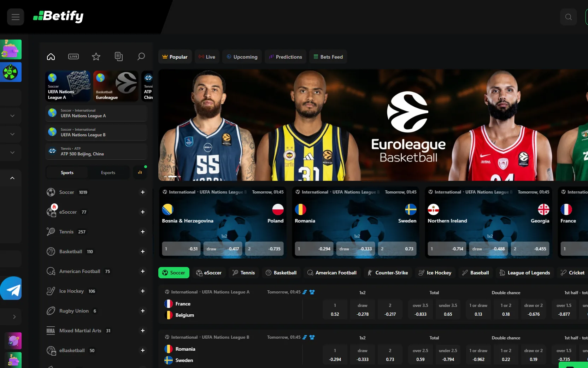588x368 pixels.
Task: Open the bet slip document icon
Action: tap(119, 57)
